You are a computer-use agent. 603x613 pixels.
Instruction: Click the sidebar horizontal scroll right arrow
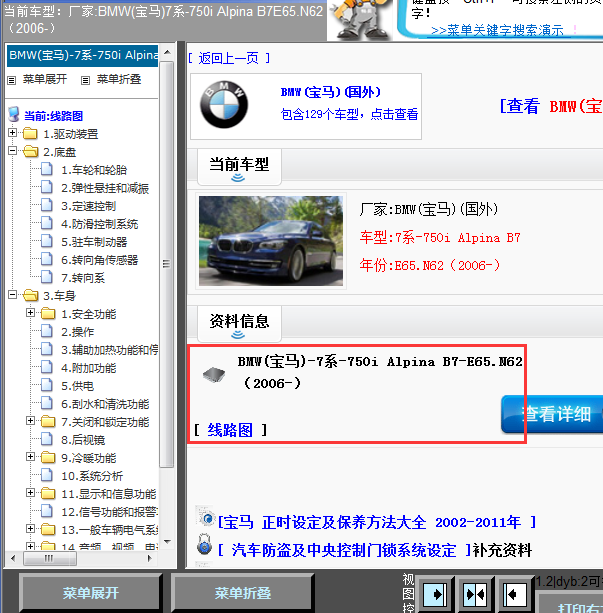150,558
